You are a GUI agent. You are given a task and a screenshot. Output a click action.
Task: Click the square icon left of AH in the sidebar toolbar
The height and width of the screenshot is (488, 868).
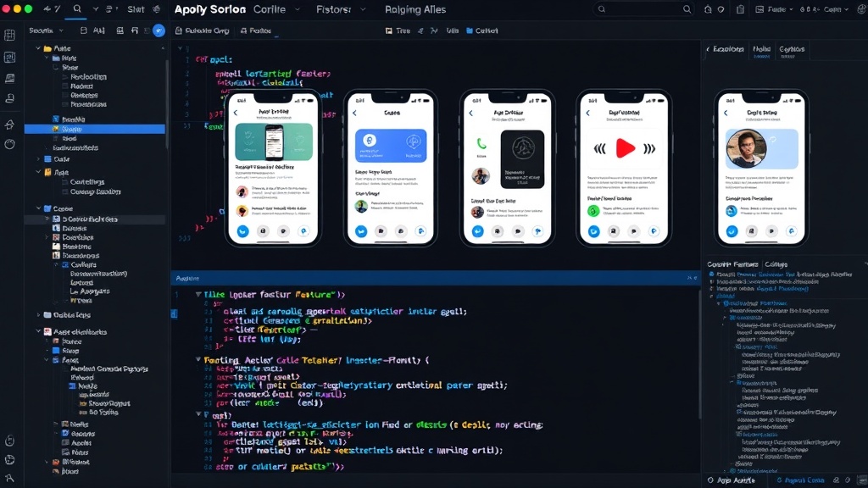[83, 30]
